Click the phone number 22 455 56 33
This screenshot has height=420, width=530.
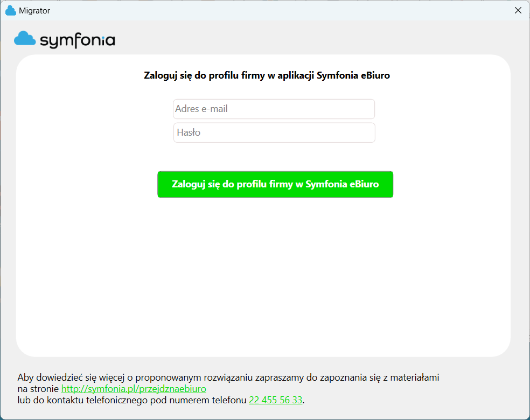pos(275,400)
